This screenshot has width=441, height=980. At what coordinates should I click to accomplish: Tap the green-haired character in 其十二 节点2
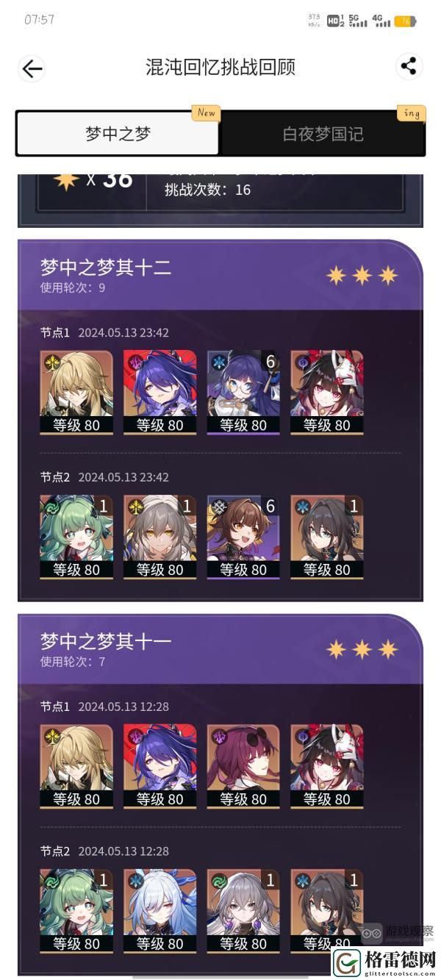coord(76,537)
